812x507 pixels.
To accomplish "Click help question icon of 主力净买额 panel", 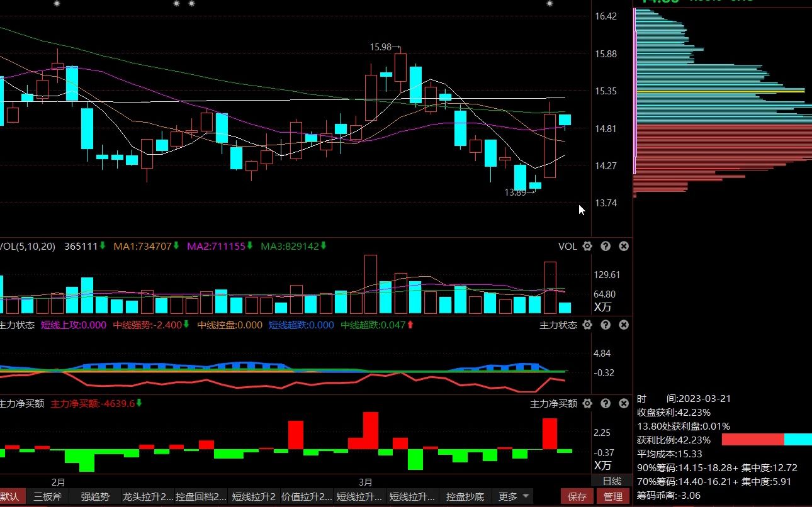I will 606,404.
